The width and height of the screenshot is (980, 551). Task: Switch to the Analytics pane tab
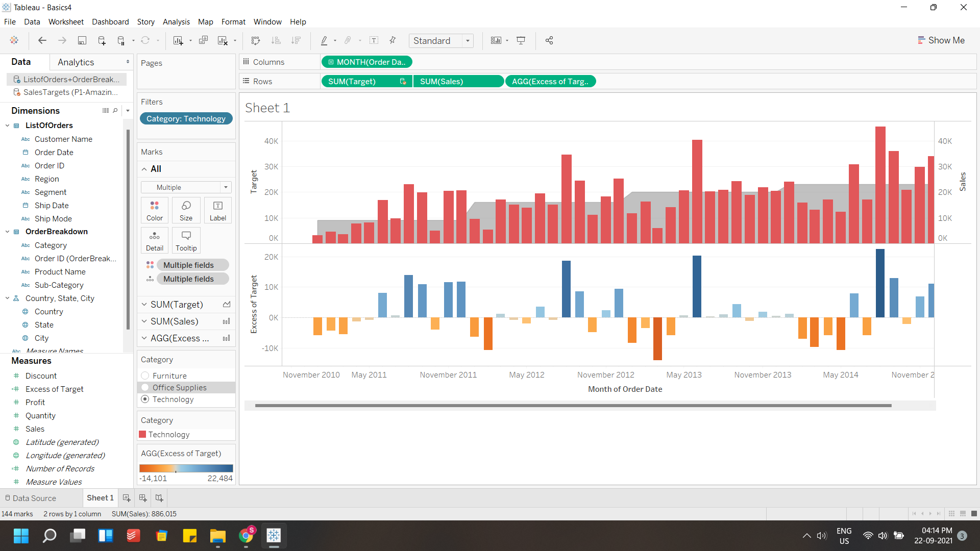pyautogui.click(x=76, y=62)
